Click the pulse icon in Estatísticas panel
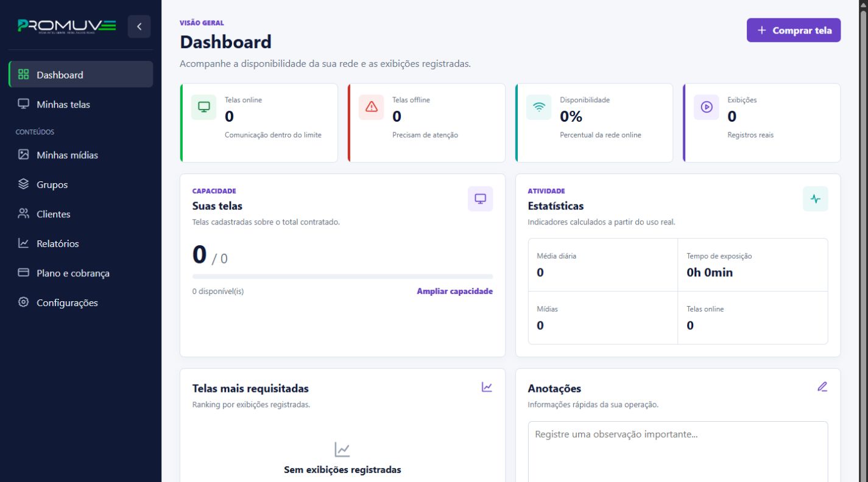The image size is (868, 482). pyautogui.click(x=816, y=199)
